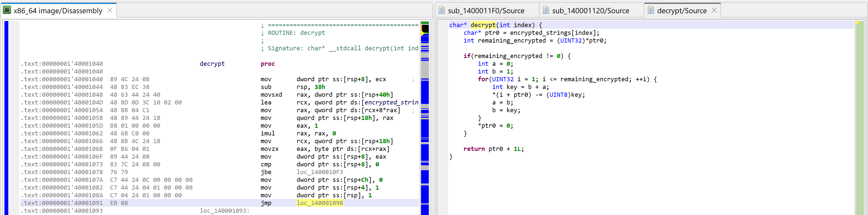Open the x86_64 image/Disassembly tab
This screenshot has height=215, width=868.
(x=58, y=11)
